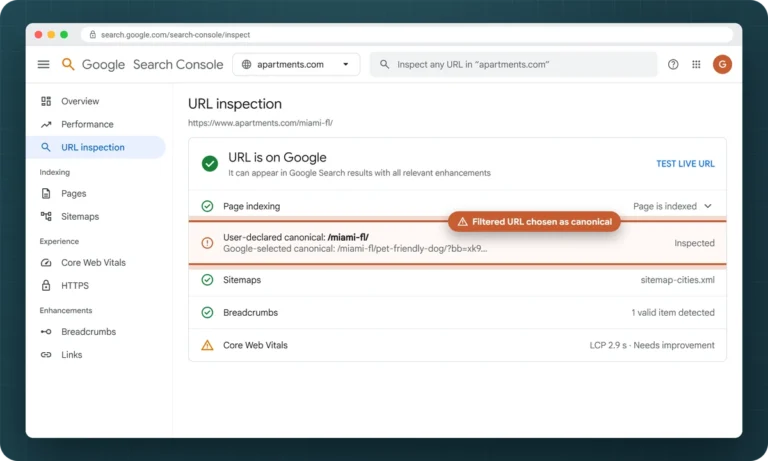Click 1 valid item detected text
The width and height of the screenshot is (768, 461).
672,313
